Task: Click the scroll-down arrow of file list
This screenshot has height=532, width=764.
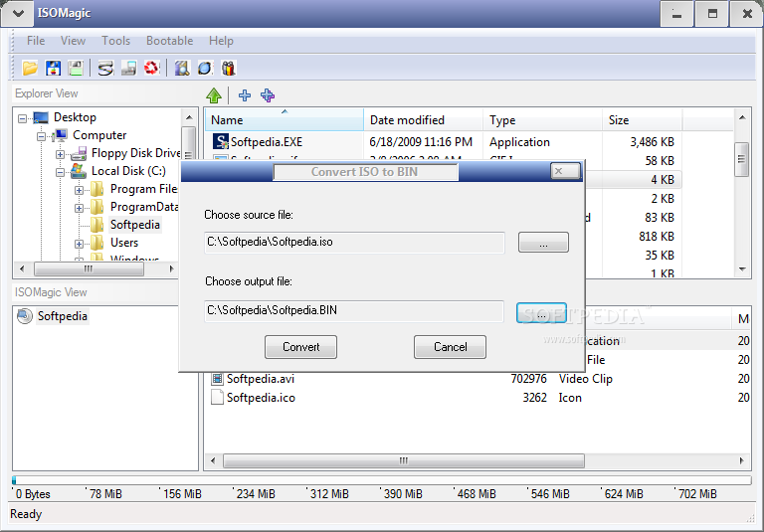Action: [742, 269]
